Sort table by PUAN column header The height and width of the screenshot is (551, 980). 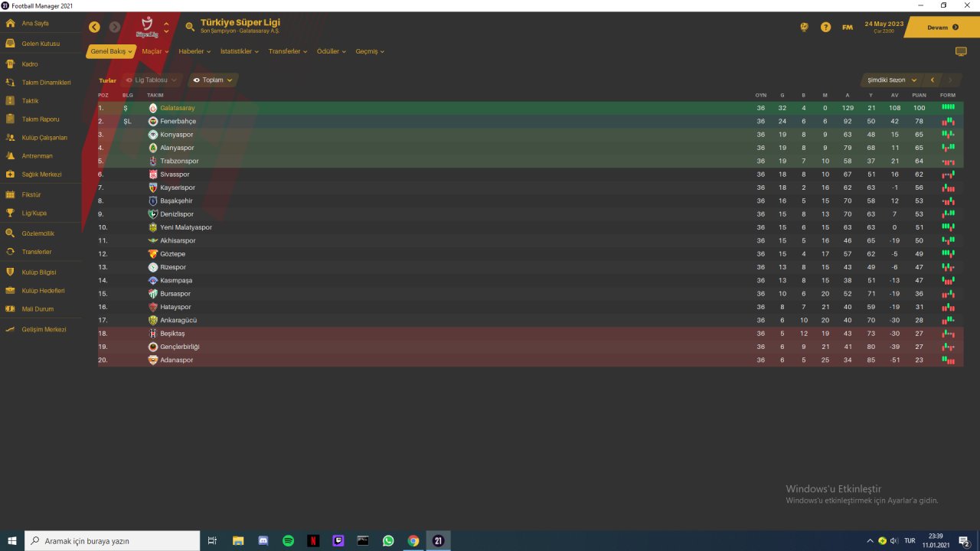click(919, 95)
